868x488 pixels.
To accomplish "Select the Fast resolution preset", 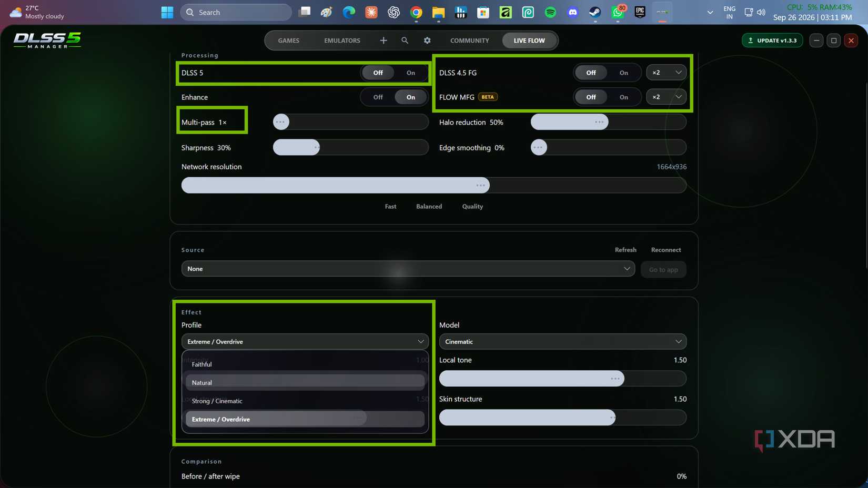I will pyautogui.click(x=390, y=207).
